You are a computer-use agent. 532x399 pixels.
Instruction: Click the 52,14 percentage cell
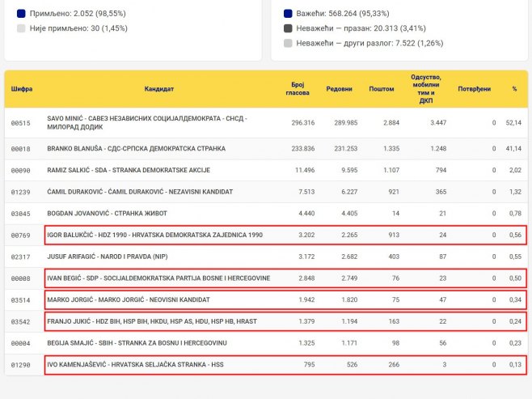click(x=513, y=122)
